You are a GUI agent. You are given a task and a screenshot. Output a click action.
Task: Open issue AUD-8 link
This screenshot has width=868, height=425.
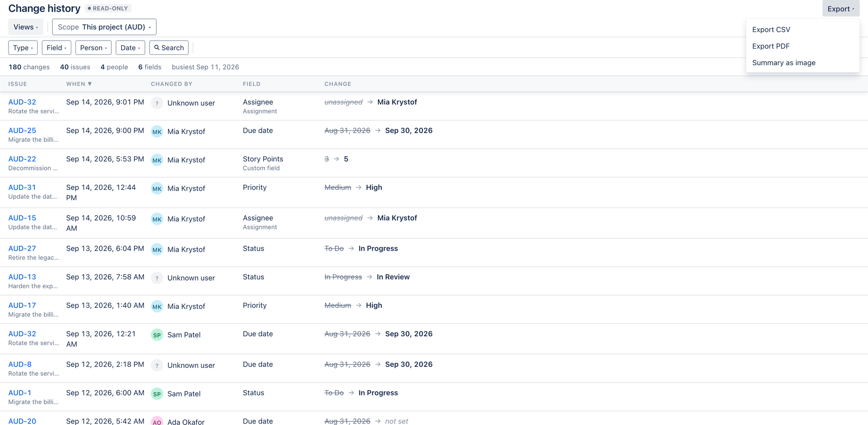(x=20, y=364)
